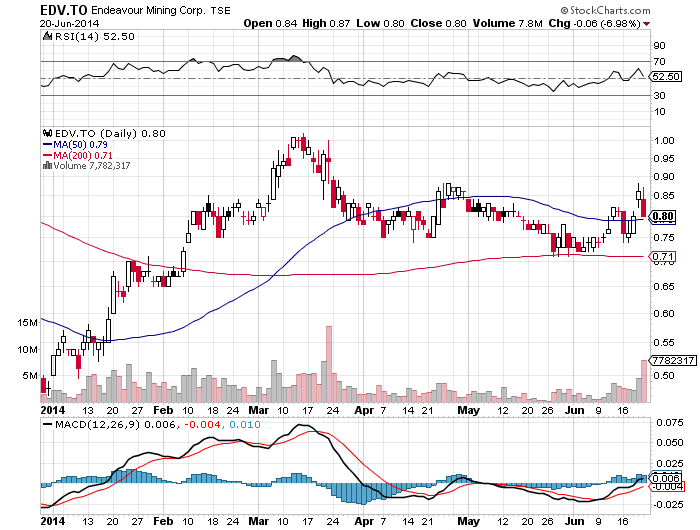Click the EDV.TO (Daily) 0.80 legend
700x530 pixels.
[x=110, y=133]
